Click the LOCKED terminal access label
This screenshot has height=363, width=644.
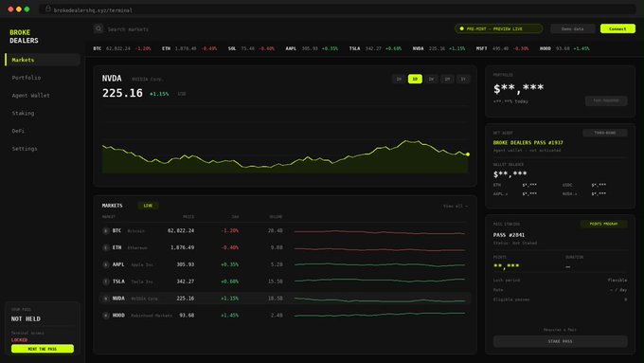(19, 340)
